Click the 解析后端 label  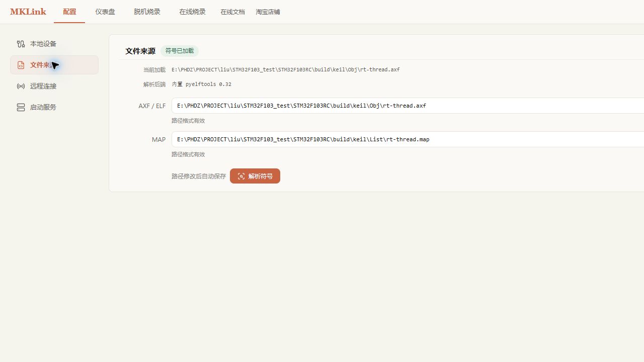[x=154, y=84]
